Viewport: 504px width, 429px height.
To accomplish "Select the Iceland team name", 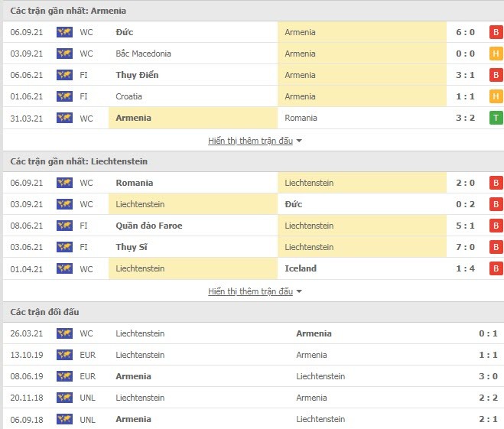I will pyautogui.click(x=301, y=268).
